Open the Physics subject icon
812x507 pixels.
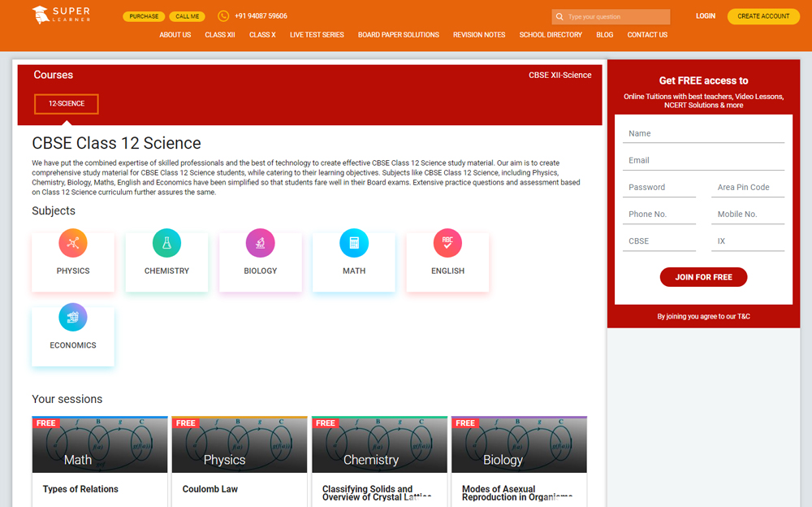coord(73,243)
